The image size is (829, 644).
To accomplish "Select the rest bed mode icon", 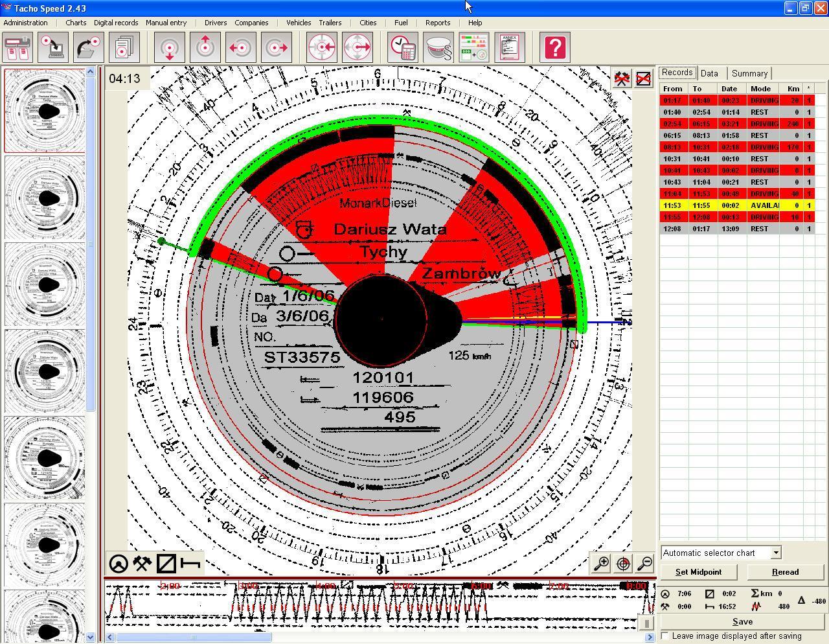I will (x=190, y=564).
